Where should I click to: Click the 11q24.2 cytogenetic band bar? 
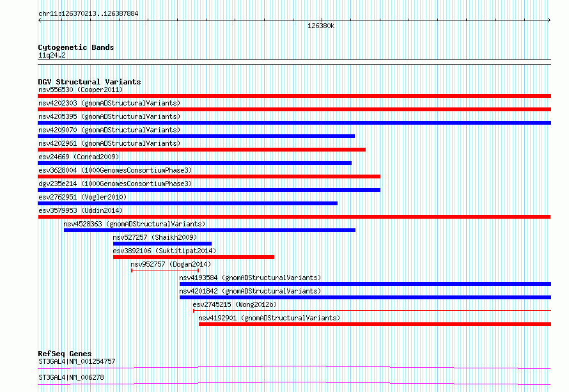point(294,62)
